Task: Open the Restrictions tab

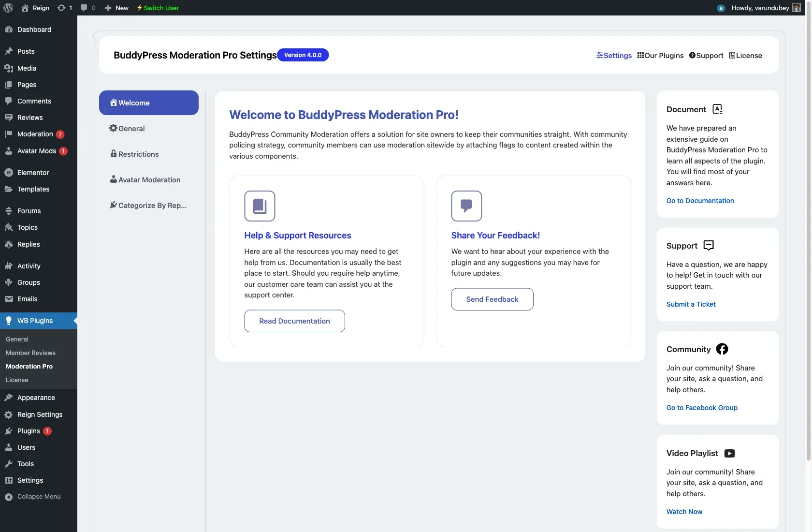Action: (149, 154)
